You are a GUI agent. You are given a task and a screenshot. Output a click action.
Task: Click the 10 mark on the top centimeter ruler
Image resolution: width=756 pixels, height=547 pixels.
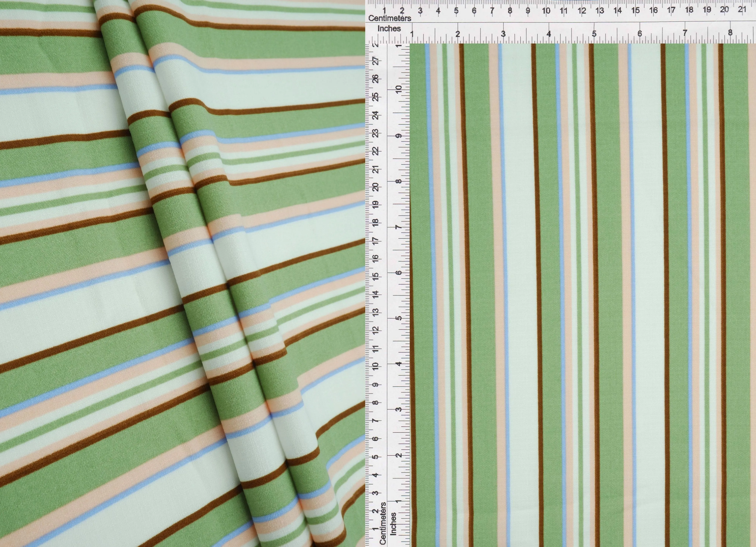click(x=546, y=11)
